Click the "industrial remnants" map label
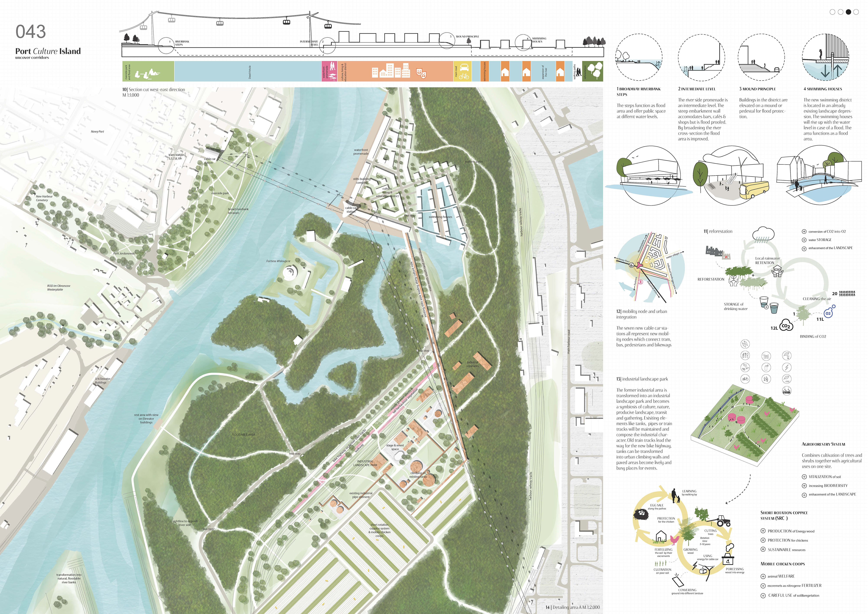Image resolution: width=868 pixels, height=614 pixels. pos(473,364)
